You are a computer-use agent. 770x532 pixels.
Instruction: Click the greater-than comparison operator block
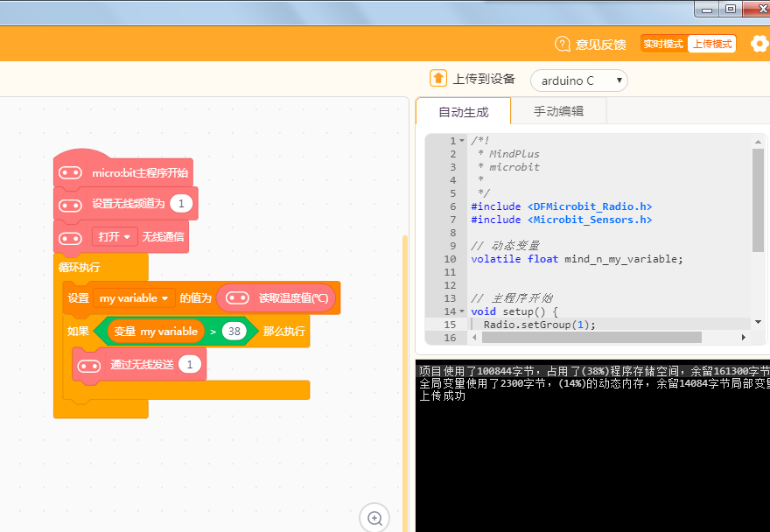pos(213,332)
